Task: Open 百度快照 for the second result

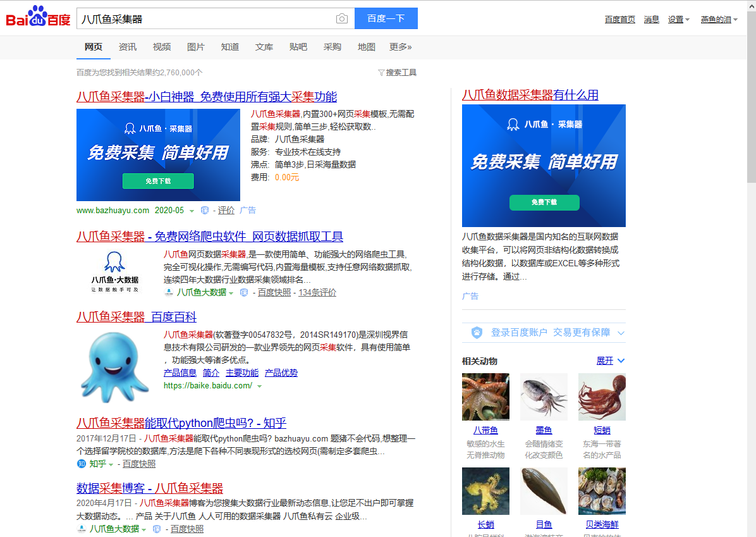Action: [x=274, y=292]
